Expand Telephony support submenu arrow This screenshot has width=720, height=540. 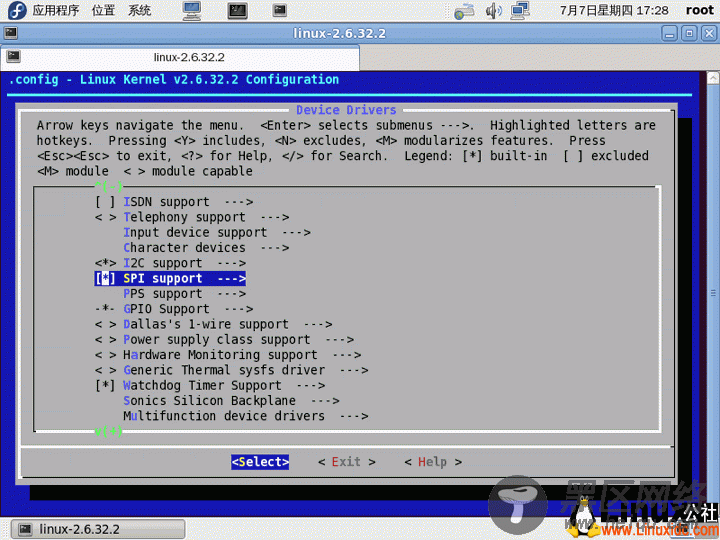[275, 217]
